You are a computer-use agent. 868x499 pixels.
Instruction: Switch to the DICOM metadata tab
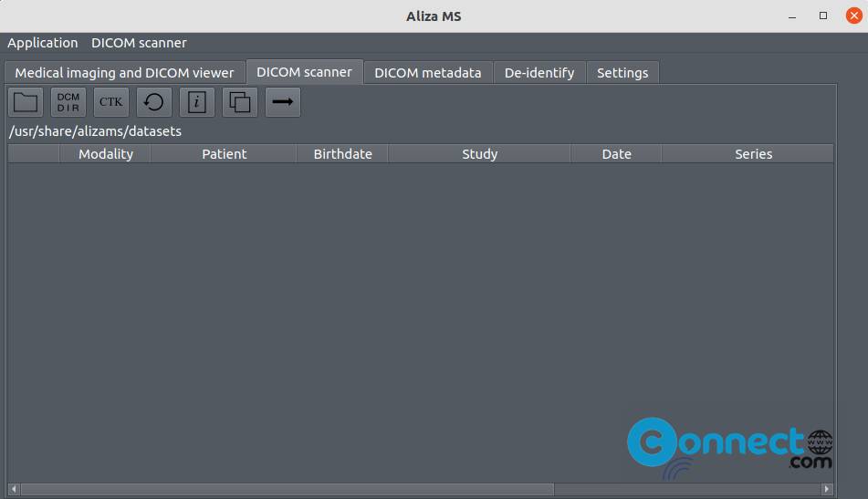click(x=427, y=72)
